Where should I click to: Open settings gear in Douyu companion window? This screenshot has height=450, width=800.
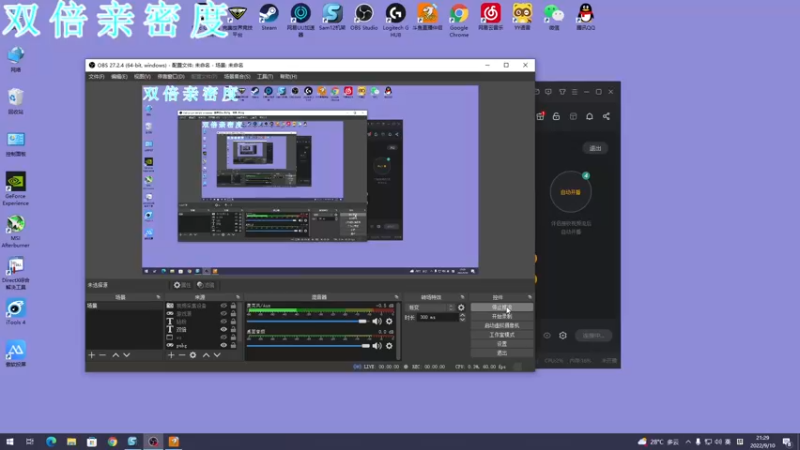click(x=563, y=336)
